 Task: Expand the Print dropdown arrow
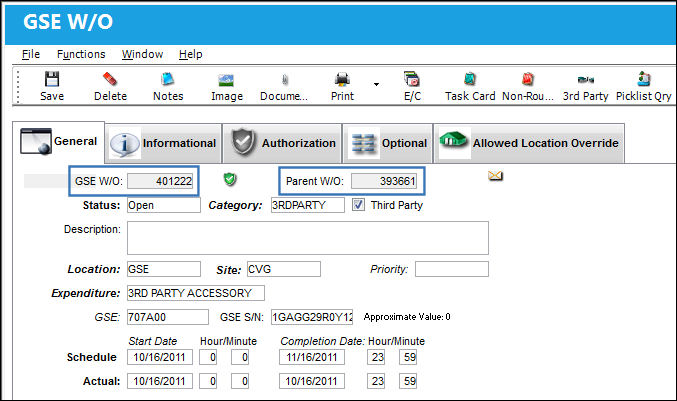376,85
